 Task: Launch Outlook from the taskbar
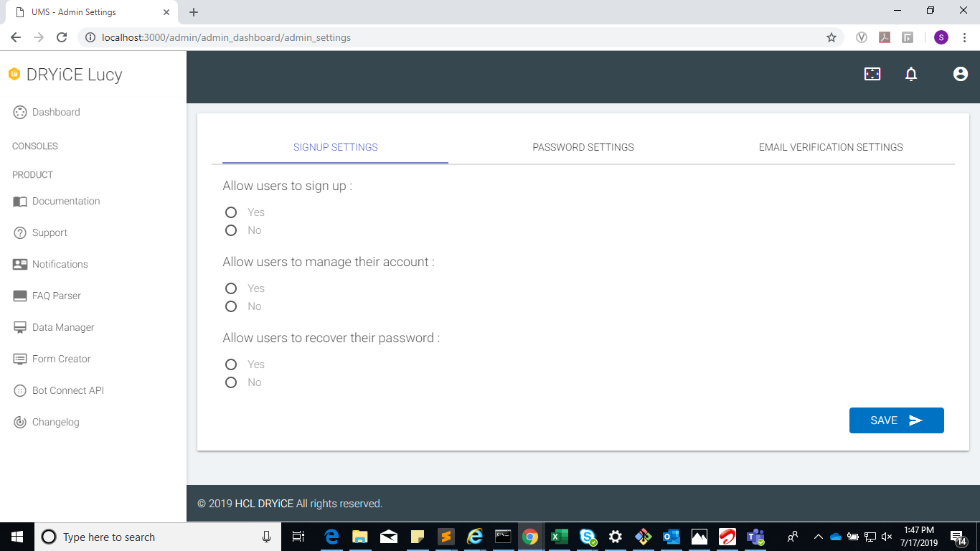(671, 537)
